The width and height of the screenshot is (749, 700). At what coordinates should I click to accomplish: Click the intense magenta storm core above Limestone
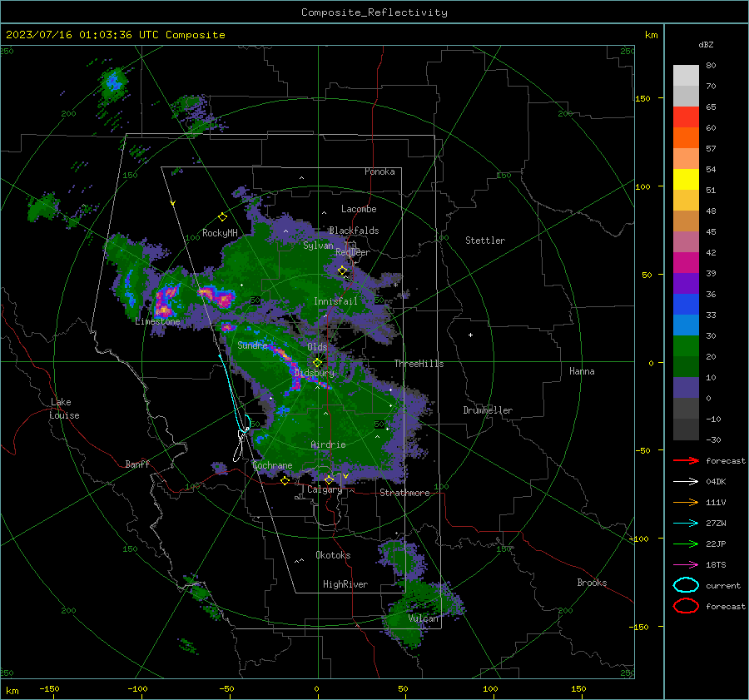click(x=166, y=300)
